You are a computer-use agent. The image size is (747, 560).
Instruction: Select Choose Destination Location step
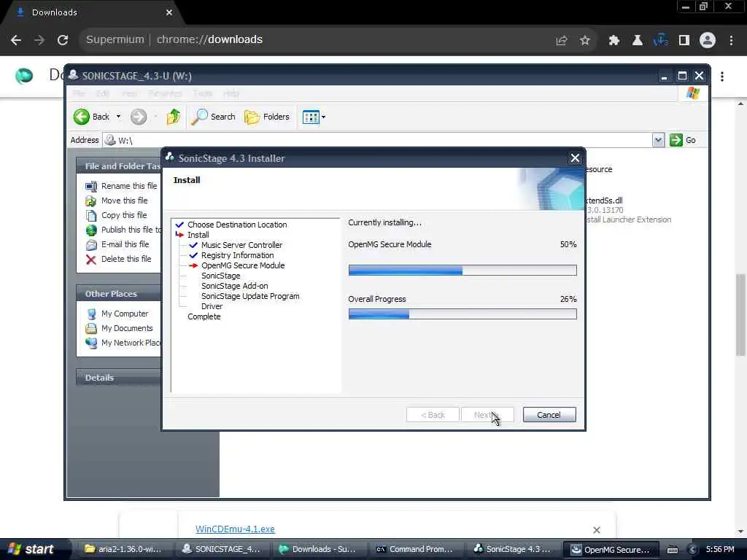coord(237,225)
